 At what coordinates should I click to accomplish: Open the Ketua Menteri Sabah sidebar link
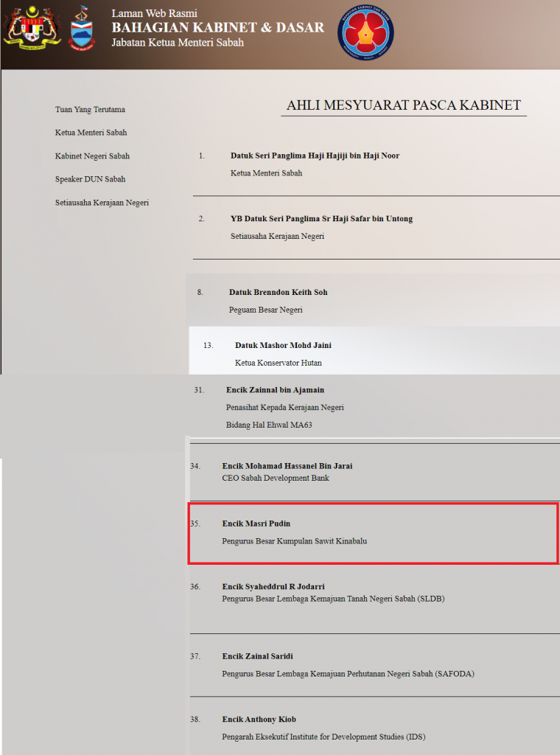click(x=91, y=133)
